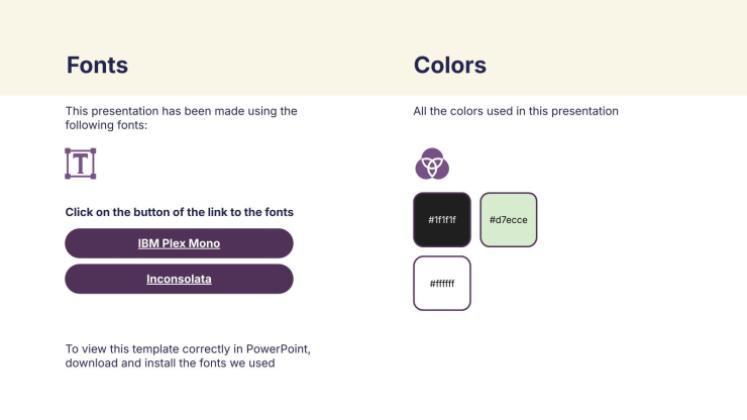Viewport: 747px width, 420px height.
Task: Click the typography T text-box icon
Action: pos(80,163)
